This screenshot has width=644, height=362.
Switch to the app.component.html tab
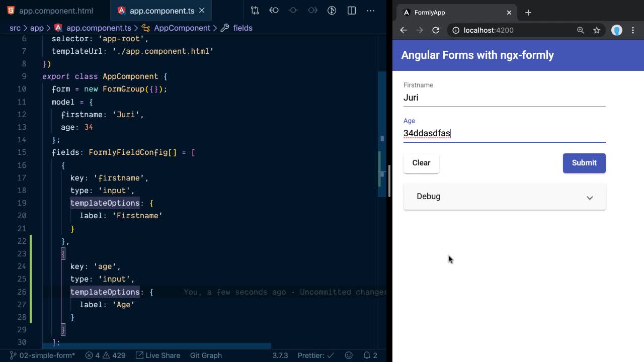[55, 11]
